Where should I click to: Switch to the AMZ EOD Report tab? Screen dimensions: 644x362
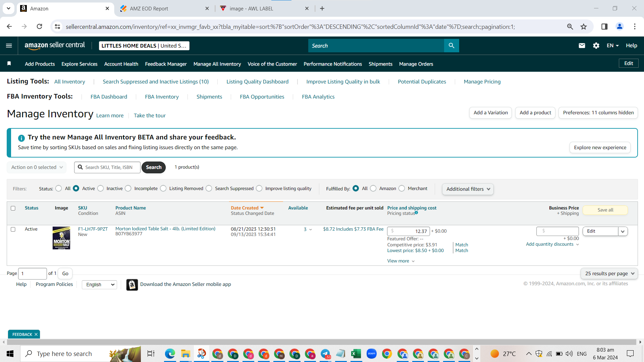coord(164,8)
